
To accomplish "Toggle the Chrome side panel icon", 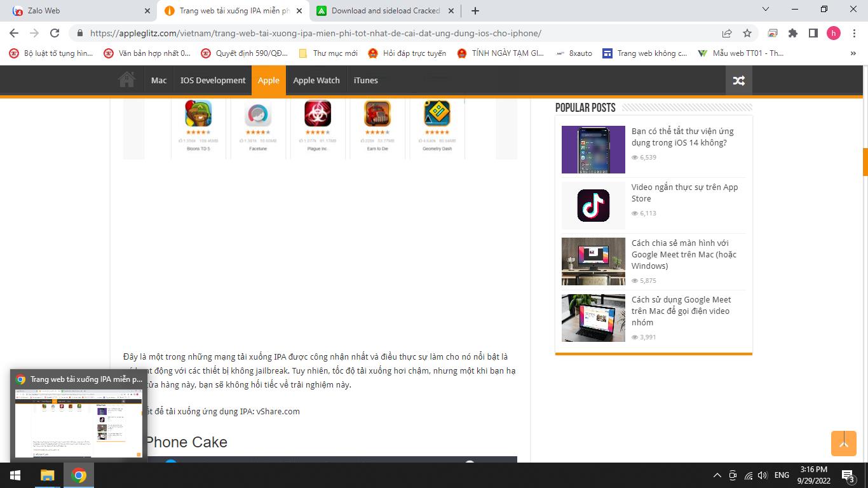I will click(x=813, y=33).
